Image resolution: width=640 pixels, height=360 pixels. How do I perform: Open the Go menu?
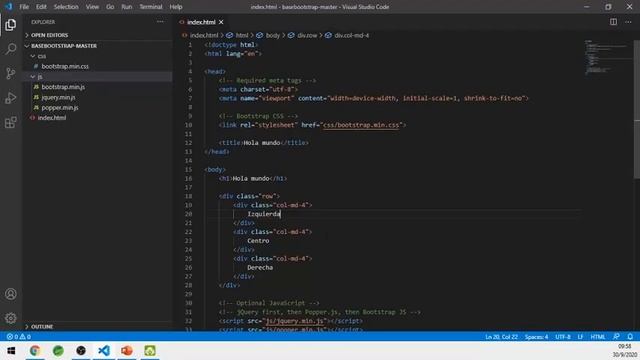pyautogui.click(x=110, y=7)
